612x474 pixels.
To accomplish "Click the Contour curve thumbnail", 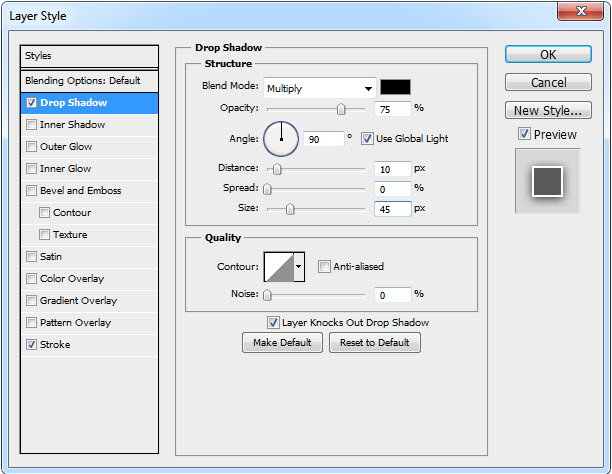I will (x=279, y=267).
